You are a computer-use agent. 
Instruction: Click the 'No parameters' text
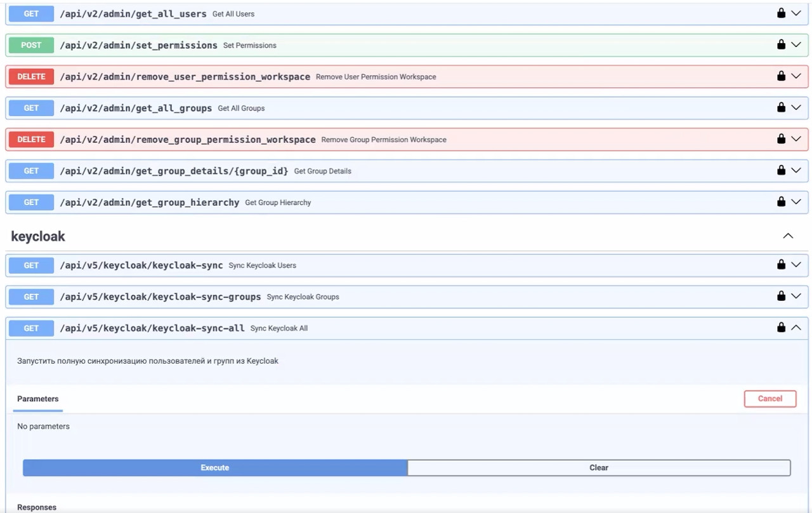click(43, 427)
